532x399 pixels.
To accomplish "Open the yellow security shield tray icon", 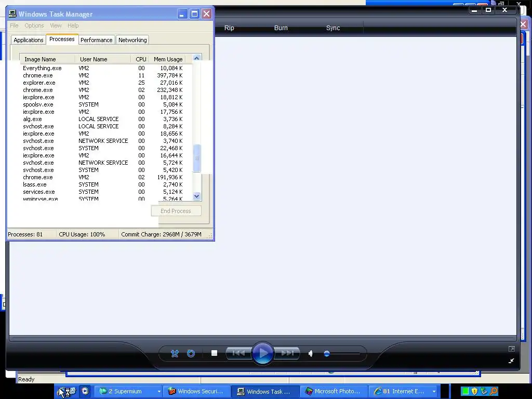I will [475, 391].
